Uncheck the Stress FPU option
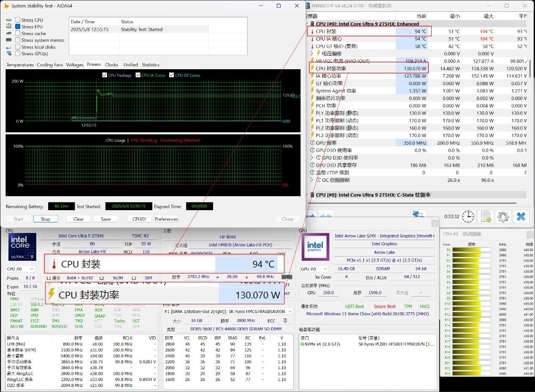This screenshot has height=392, width=535. click(x=18, y=27)
